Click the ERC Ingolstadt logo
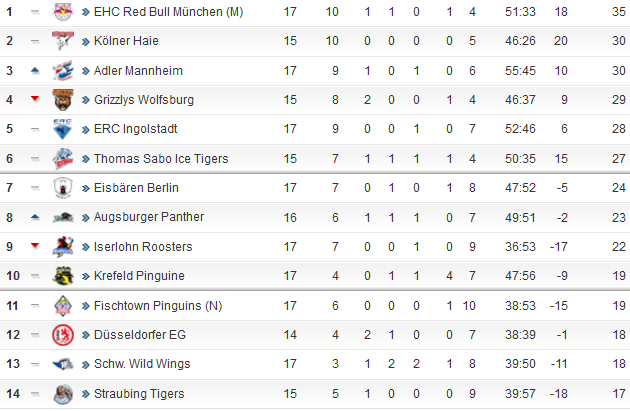Viewport: 630px width, 411px height. pos(63,129)
